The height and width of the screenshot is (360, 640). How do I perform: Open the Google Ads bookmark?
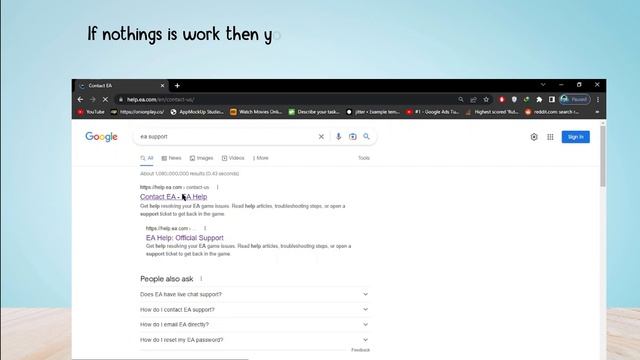pyautogui.click(x=432, y=112)
